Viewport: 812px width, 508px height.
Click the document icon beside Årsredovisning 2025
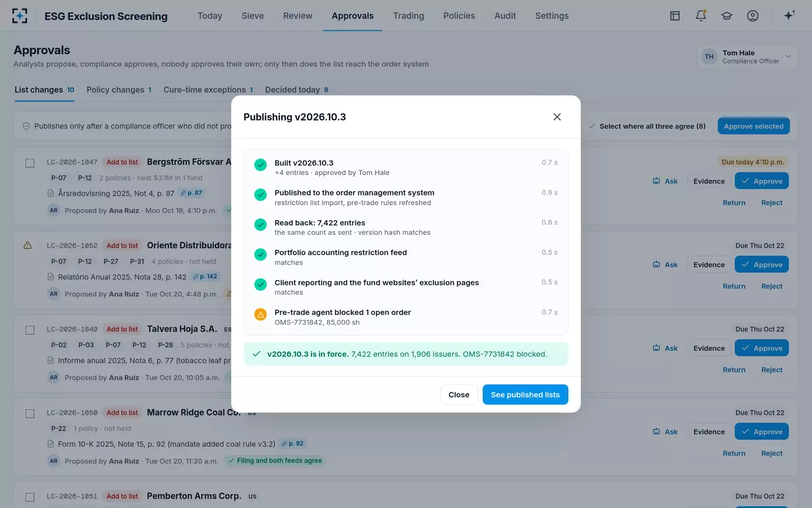point(51,194)
